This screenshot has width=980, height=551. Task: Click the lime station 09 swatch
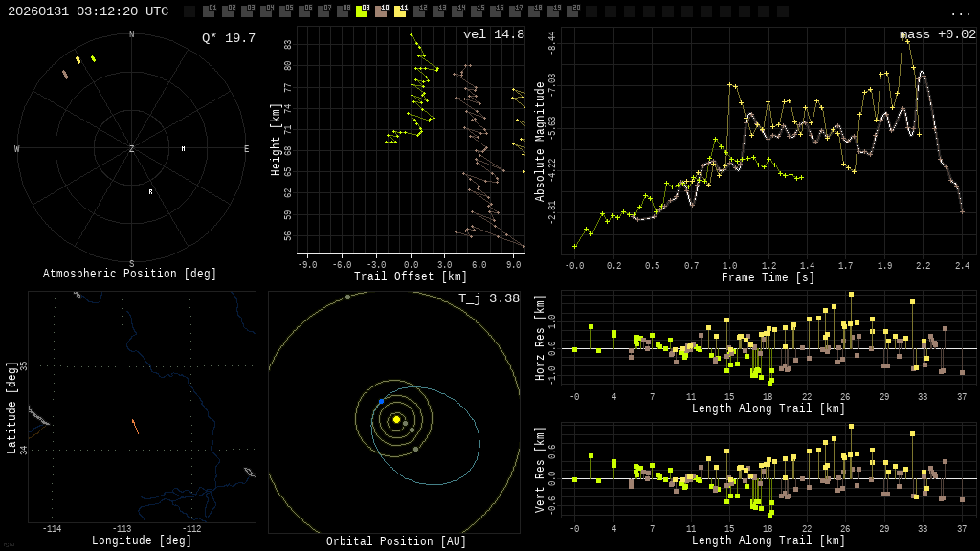[361, 11]
